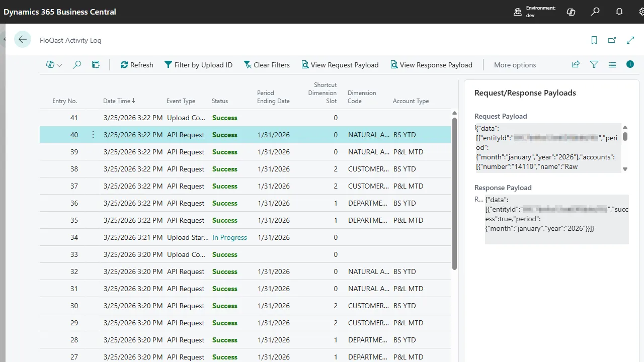
Task: Expand page to full width
Action: (630, 40)
